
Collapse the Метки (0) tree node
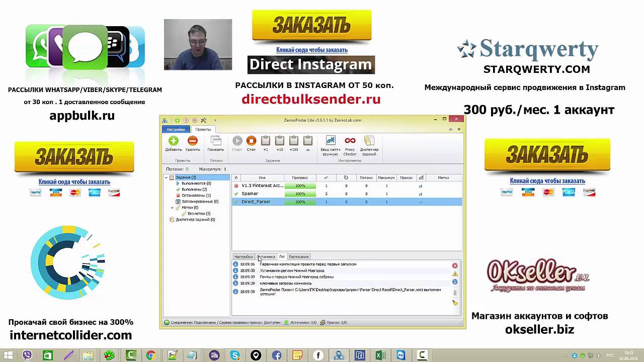coord(172,208)
